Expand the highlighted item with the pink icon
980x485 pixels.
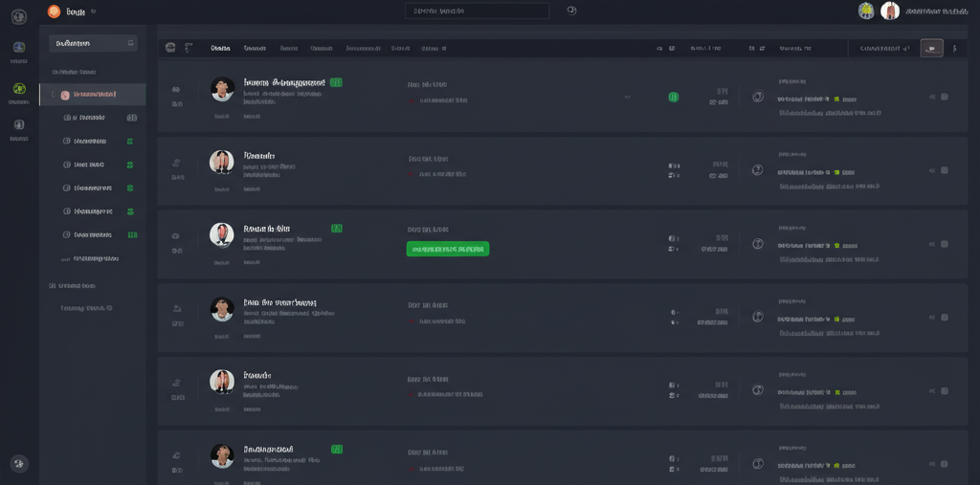click(x=53, y=95)
